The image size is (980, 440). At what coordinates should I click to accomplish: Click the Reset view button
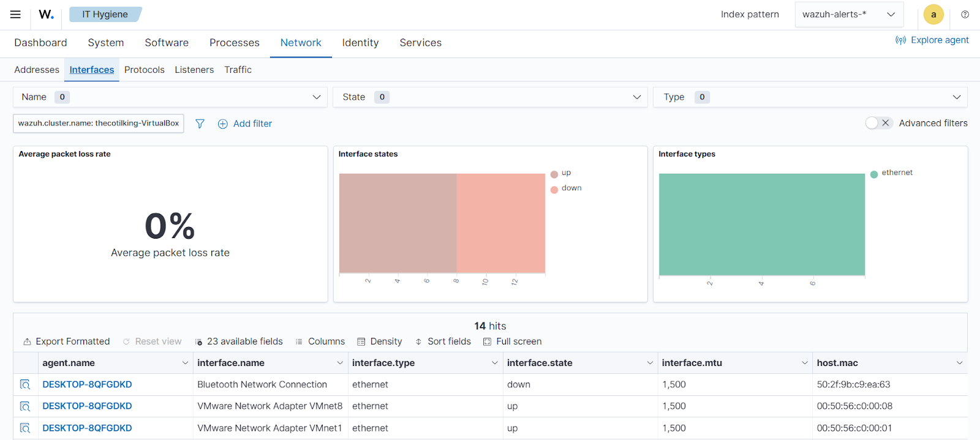152,341
